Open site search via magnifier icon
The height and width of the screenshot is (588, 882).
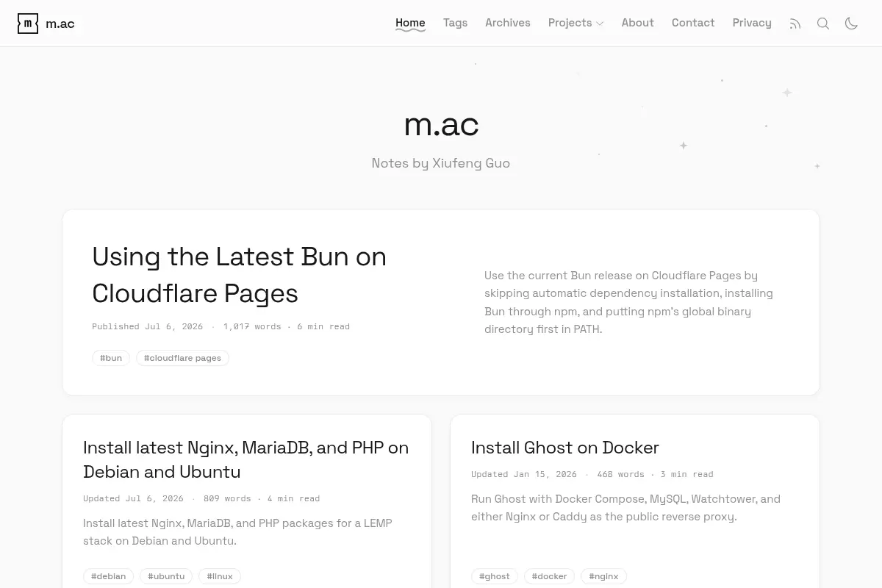823,24
